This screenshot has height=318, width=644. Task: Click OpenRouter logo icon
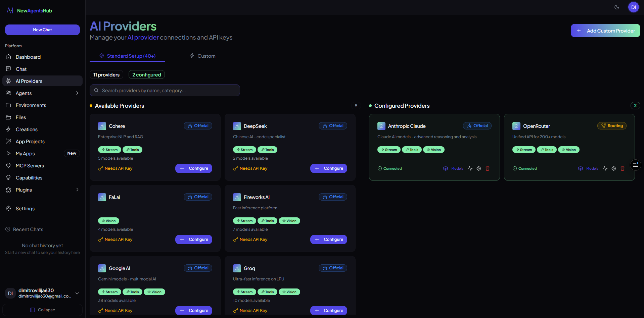516,126
